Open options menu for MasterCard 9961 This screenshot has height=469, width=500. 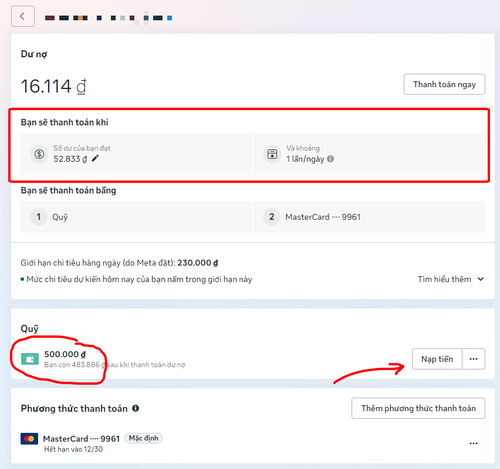tap(473, 443)
